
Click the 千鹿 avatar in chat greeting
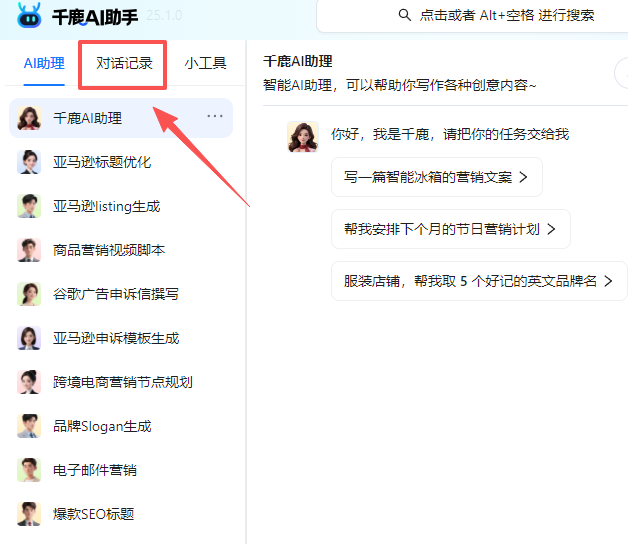[303, 137]
